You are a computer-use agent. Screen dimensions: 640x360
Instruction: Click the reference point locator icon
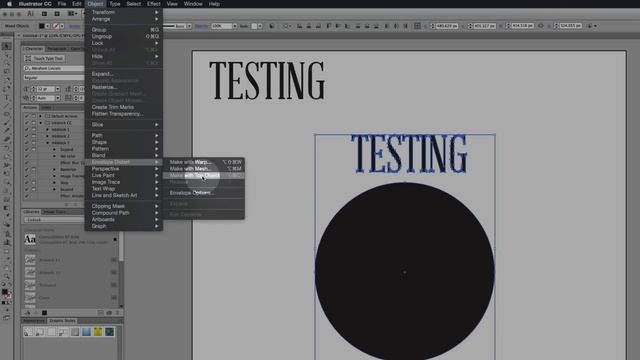pyautogui.click(x=417, y=26)
